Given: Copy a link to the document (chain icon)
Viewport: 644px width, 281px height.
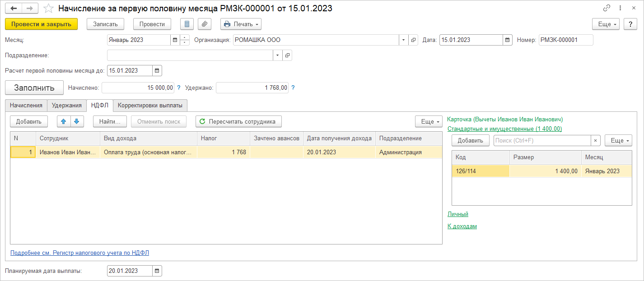Looking at the screenshot, I should click(x=607, y=8).
